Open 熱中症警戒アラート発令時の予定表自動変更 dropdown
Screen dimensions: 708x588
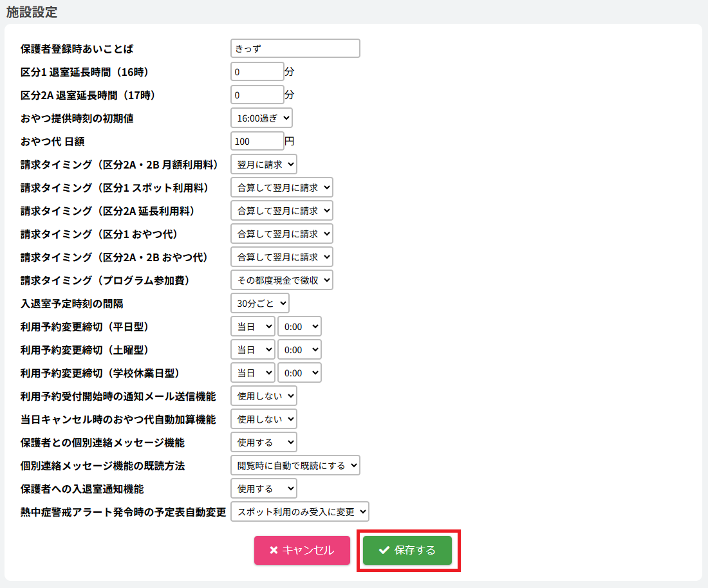point(299,511)
